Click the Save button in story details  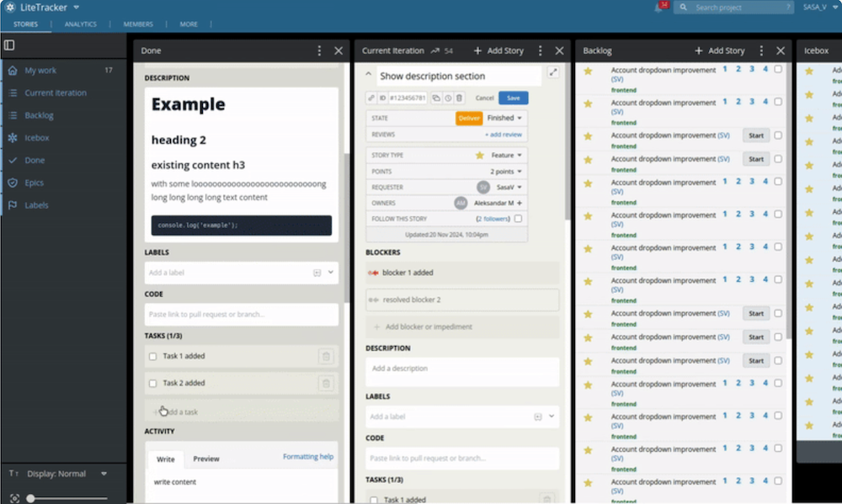pos(513,98)
